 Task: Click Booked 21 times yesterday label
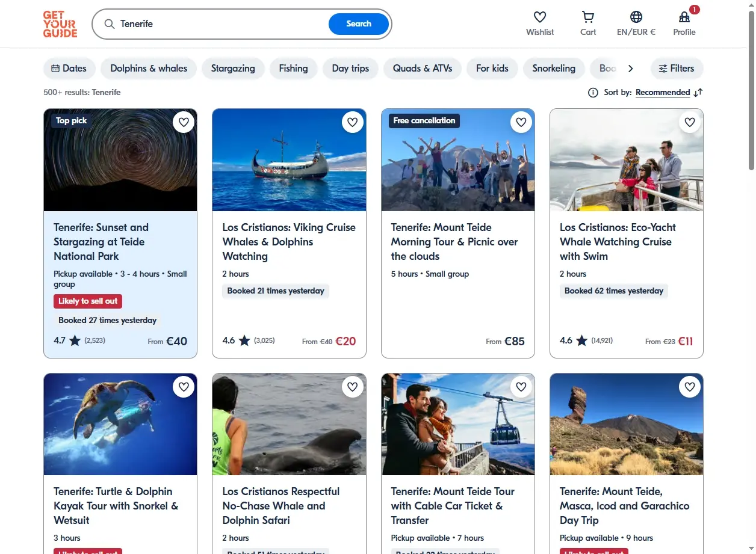[276, 291]
